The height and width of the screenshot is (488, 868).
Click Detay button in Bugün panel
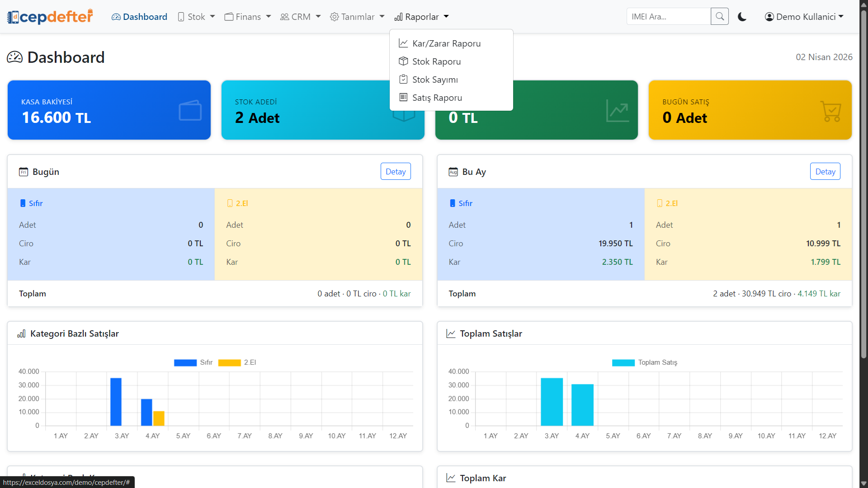(396, 172)
